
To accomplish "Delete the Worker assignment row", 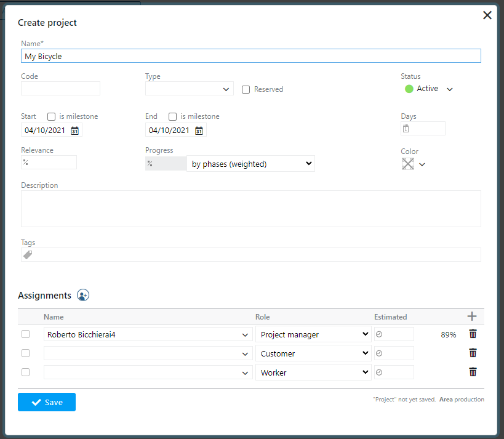I will point(473,373).
